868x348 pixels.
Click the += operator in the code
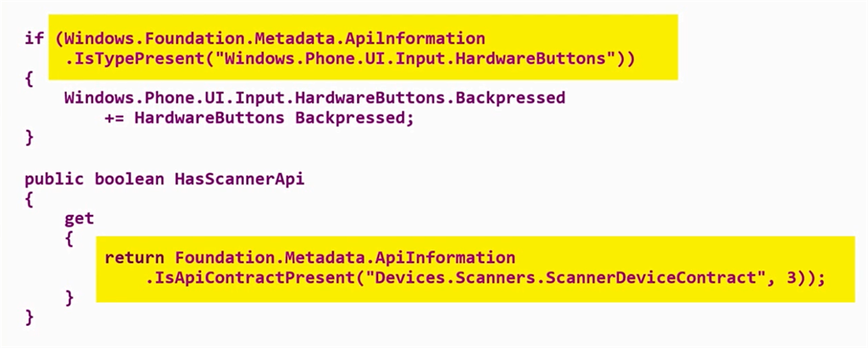click(x=114, y=118)
